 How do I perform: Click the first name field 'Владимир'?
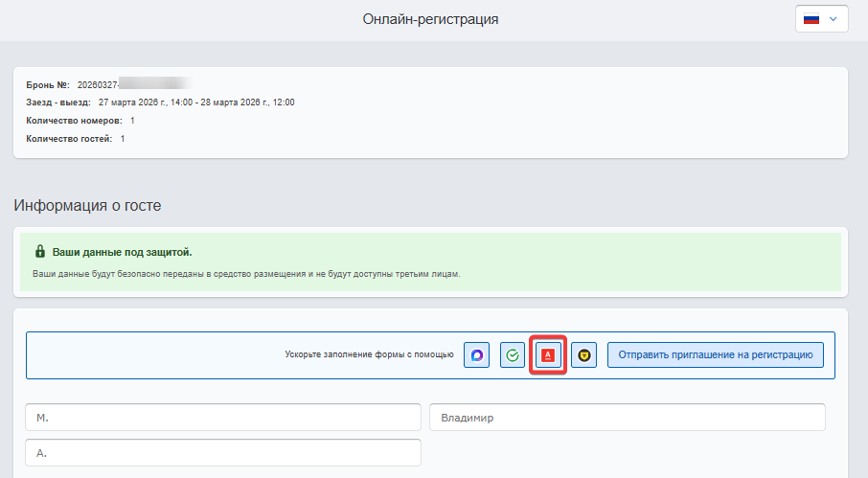pyautogui.click(x=628, y=418)
